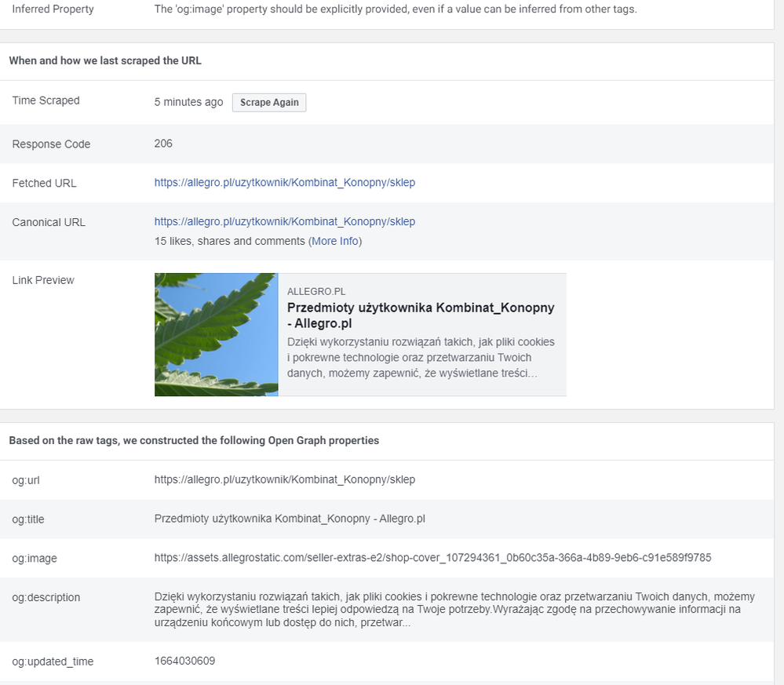This screenshot has height=685, width=784.
Task: Click the 'Response Code' label
Action: [52, 144]
